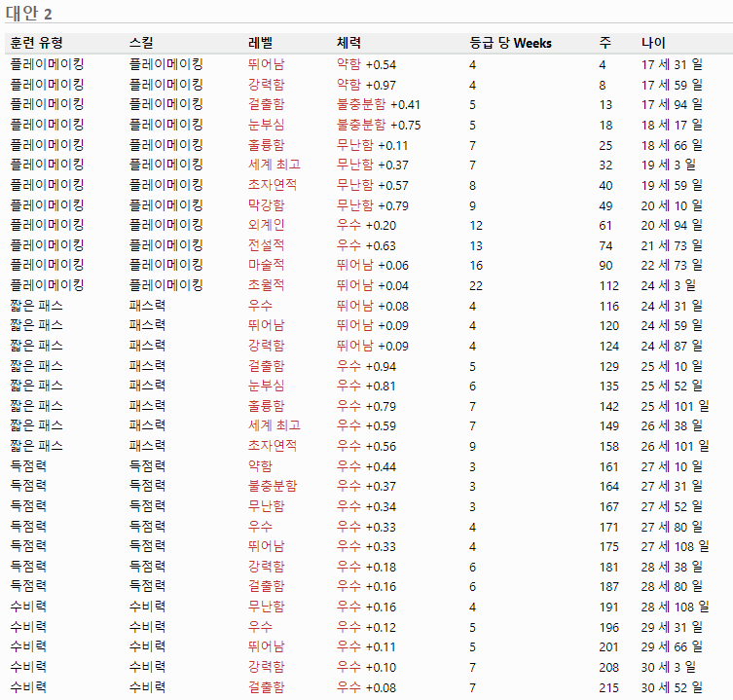Image resolution: width=733 pixels, height=700 pixels.
Task: Select the '마술적' level cell
Action: tap(266, 265)
